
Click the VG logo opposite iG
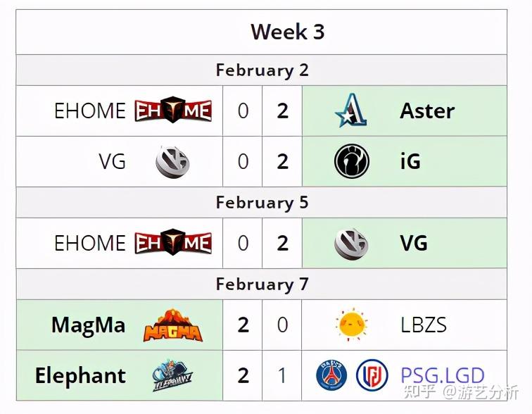[x=172, y=161]
